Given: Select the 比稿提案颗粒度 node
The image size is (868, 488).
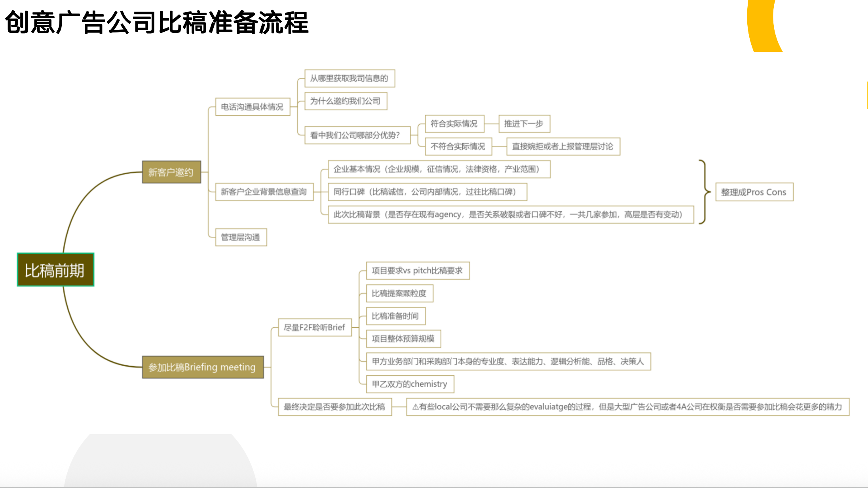Looking at the screenshot, I should (x=399, y=293).
